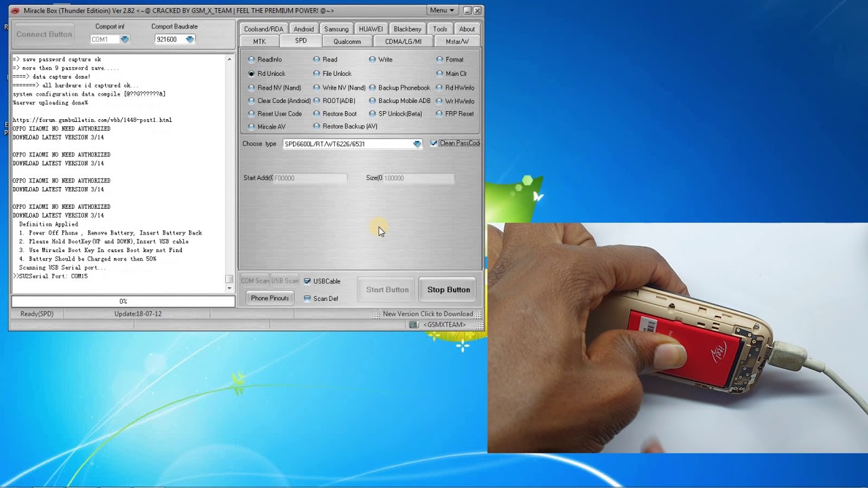
Task: Open the HUAWEI tab
Action: pos(371,29)
